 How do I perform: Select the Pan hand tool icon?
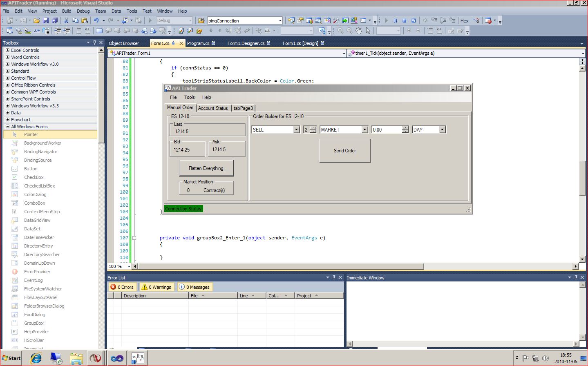(x=359, y=31)
